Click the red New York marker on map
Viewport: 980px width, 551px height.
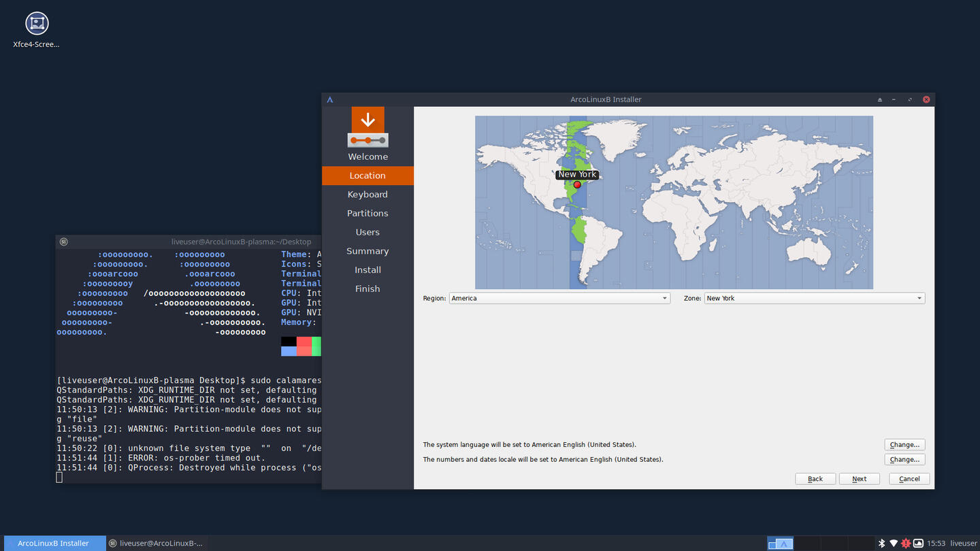[x=577, y=184]
